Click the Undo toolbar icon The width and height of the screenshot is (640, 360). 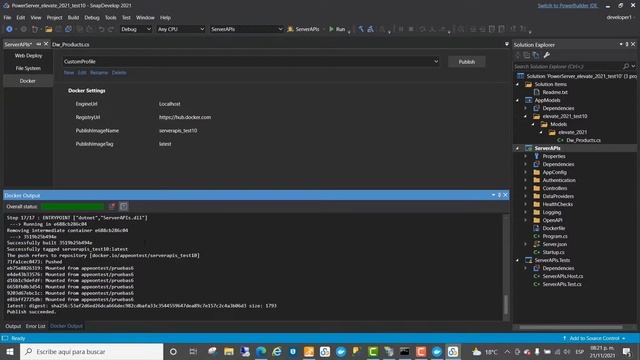pos(101,29)
